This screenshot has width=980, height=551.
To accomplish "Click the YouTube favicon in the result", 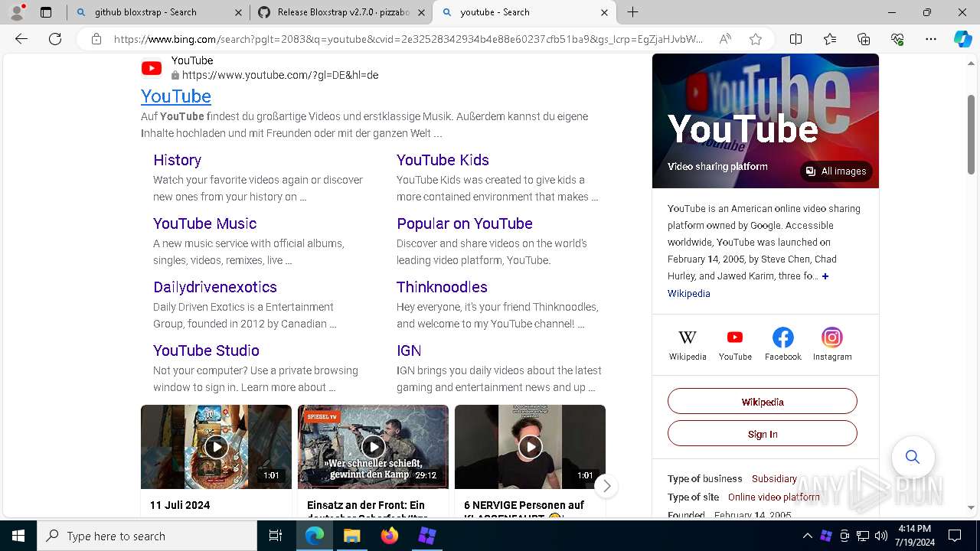I will [152, 68].
